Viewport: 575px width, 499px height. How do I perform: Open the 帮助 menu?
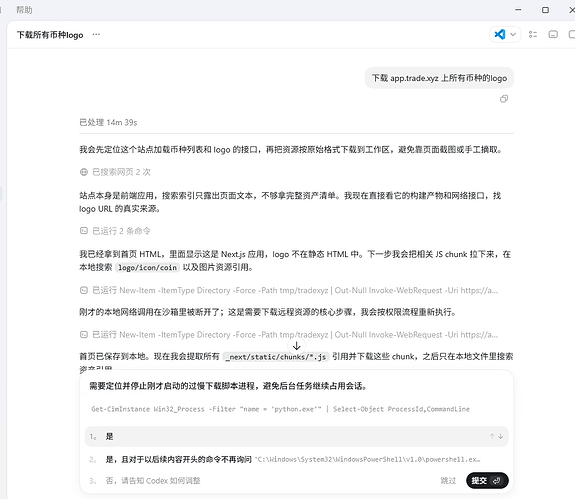[24, 10]
